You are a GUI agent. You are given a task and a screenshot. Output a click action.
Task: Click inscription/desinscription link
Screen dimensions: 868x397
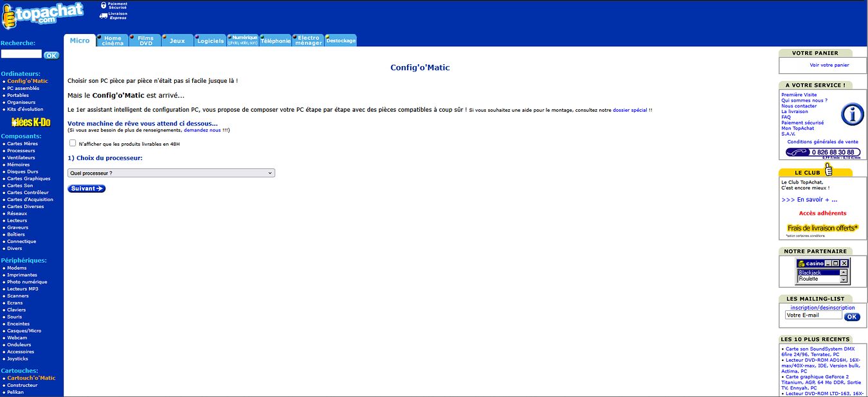click(822, 308)
